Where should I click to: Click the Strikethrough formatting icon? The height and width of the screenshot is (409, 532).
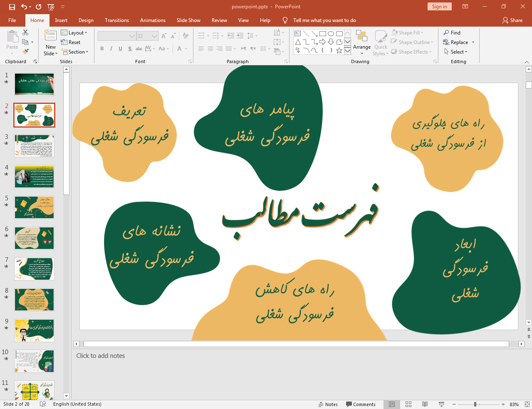[139, 49]
